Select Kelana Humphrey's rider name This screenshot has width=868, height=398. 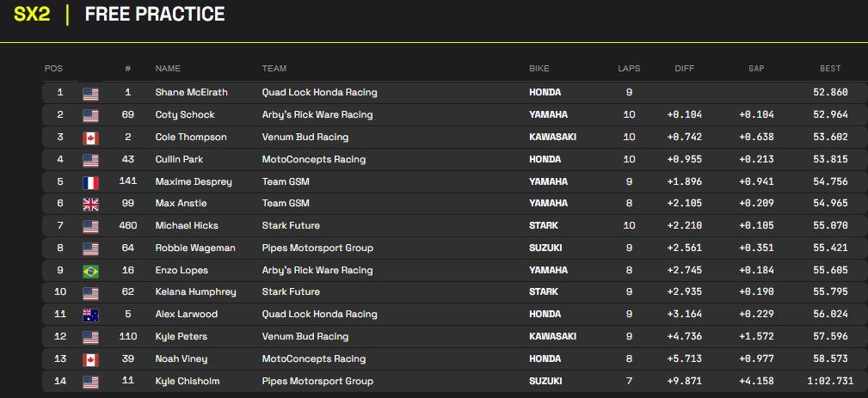[195, 292]
